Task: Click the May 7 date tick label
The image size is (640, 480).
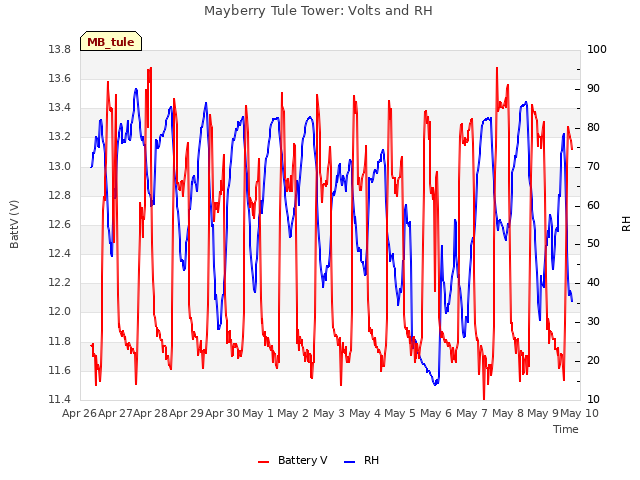Action: tap(472, 413)
